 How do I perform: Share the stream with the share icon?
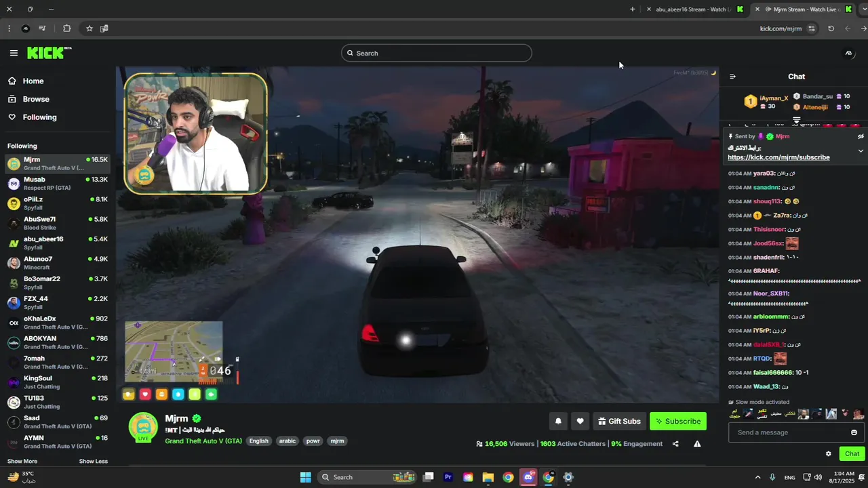(x=675, y=444)
